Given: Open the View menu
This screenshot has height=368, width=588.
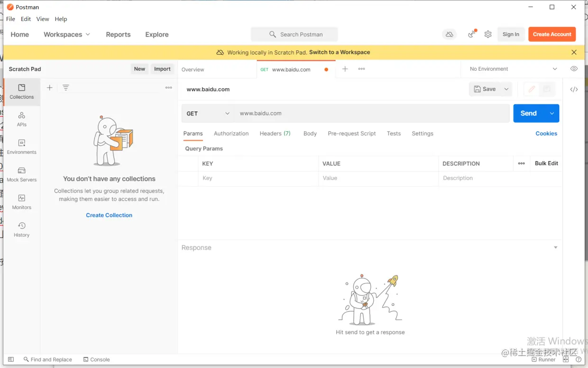Looking at the screenshot, I should click(x=43, y=19).
